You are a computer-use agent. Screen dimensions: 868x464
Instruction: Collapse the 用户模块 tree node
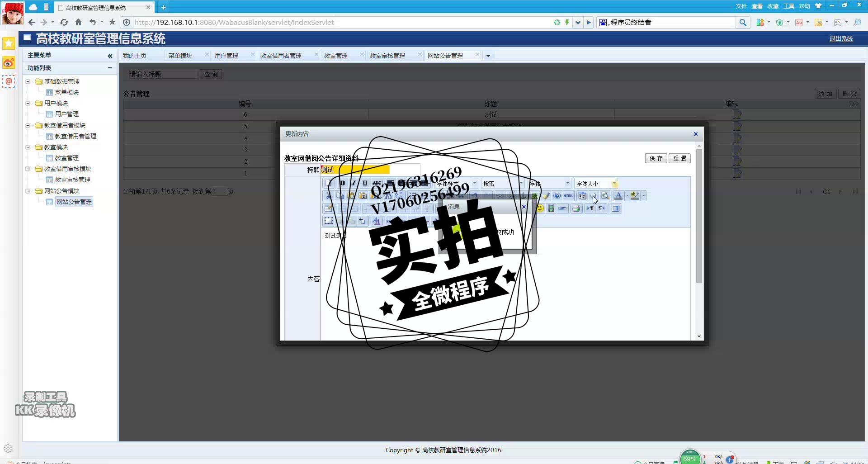tap(28, 103)
